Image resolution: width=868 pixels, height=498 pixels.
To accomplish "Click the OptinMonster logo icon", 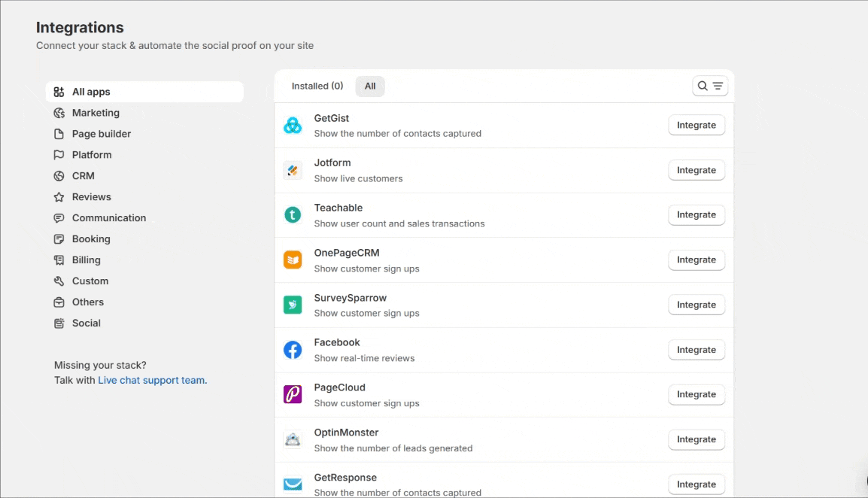I will click(293, 439).
